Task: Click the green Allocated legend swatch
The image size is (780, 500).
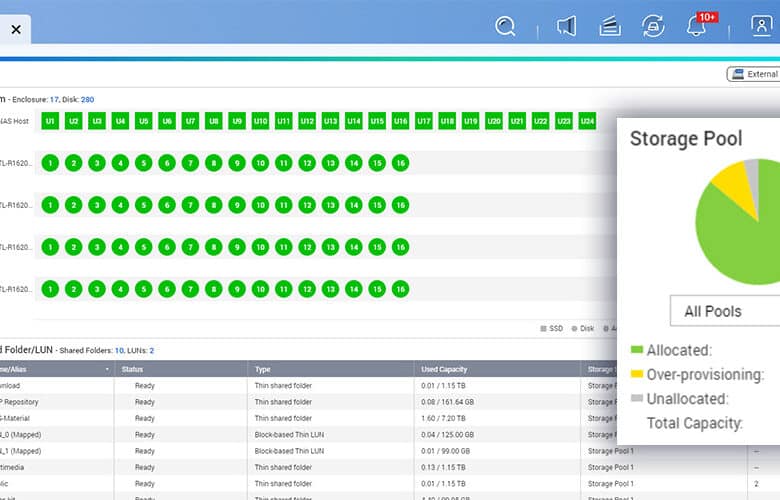Action: [x=637, y=349]
